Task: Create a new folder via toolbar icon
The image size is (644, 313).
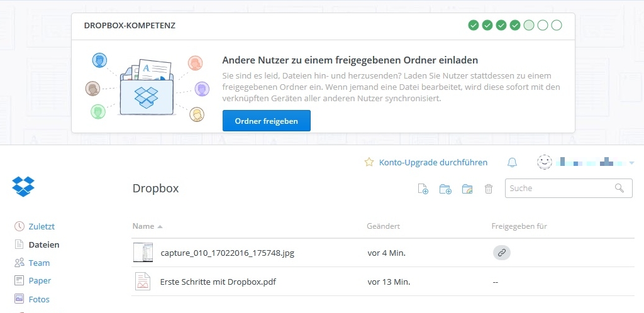Action: pos(445,189)
